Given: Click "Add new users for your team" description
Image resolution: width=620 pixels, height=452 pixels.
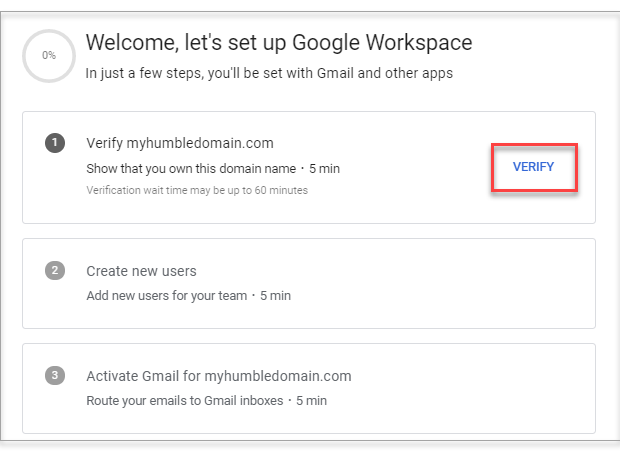Looking at the screenshot, I should (x=165, y=296).
